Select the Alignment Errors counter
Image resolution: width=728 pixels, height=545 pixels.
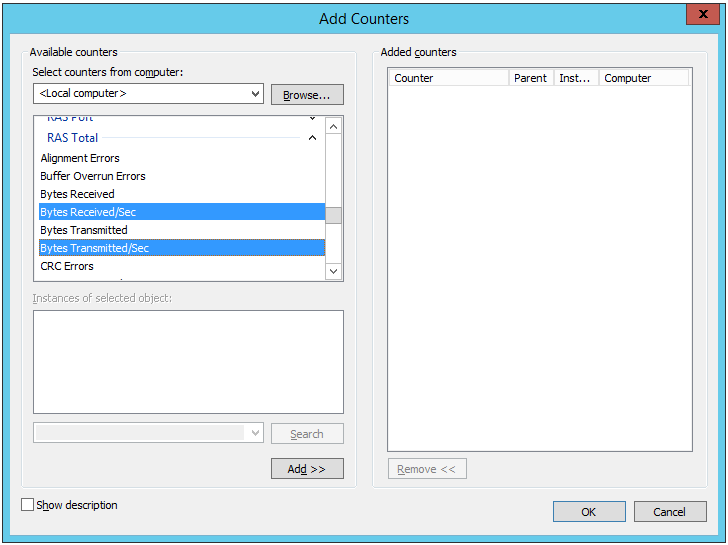(x=182, y=158)
